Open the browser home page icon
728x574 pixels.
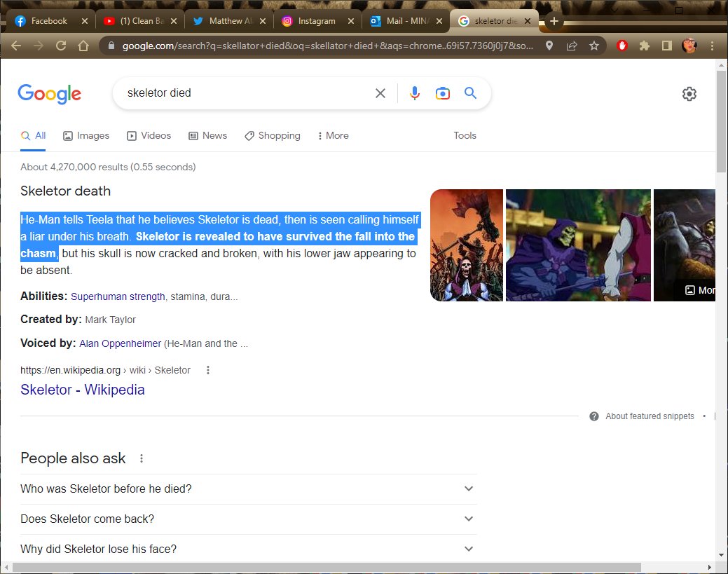[83, 46]
